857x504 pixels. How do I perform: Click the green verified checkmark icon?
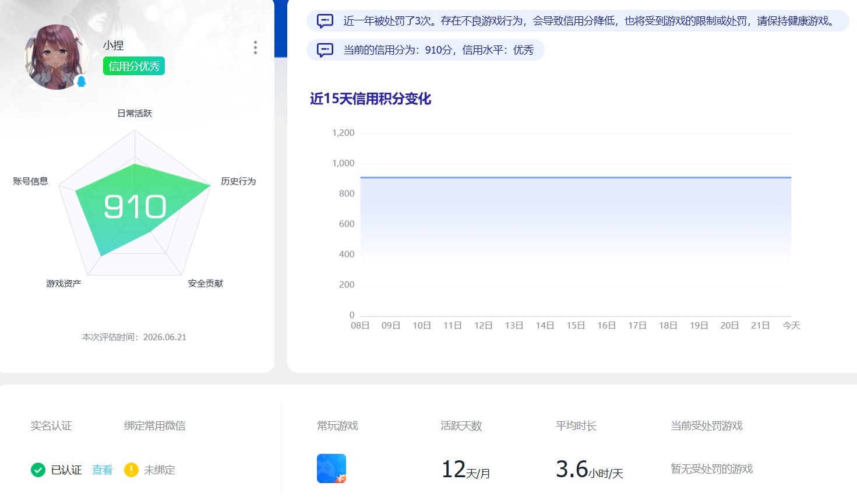[x=38, y=470]
